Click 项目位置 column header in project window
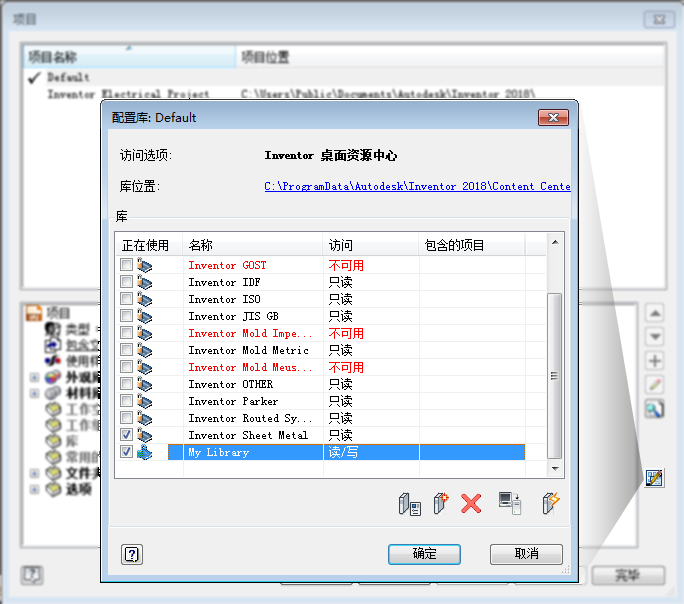The height and width of the screenshot is (604, 684). (x=451, y=57)
